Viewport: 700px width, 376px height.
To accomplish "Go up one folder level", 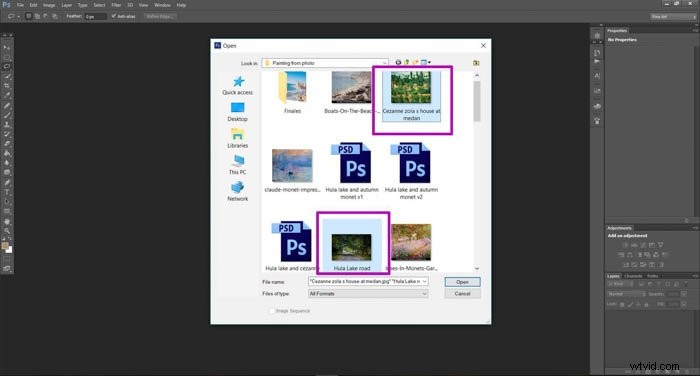I will [407, 63].
